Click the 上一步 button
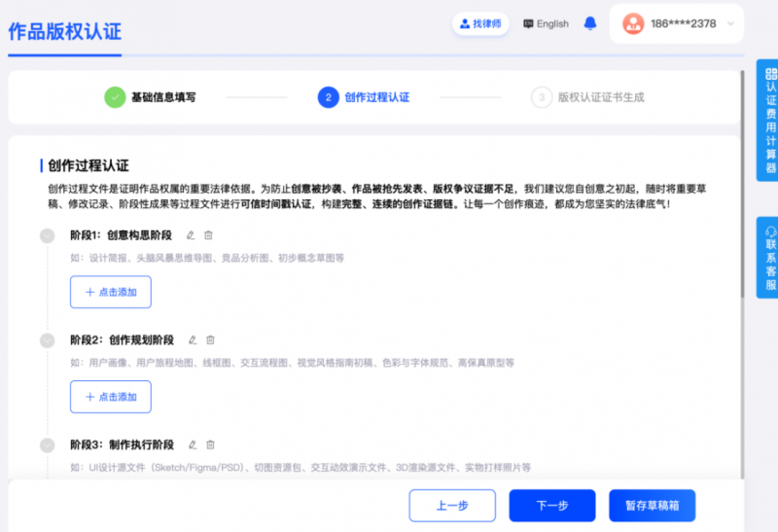 [452, 506]
